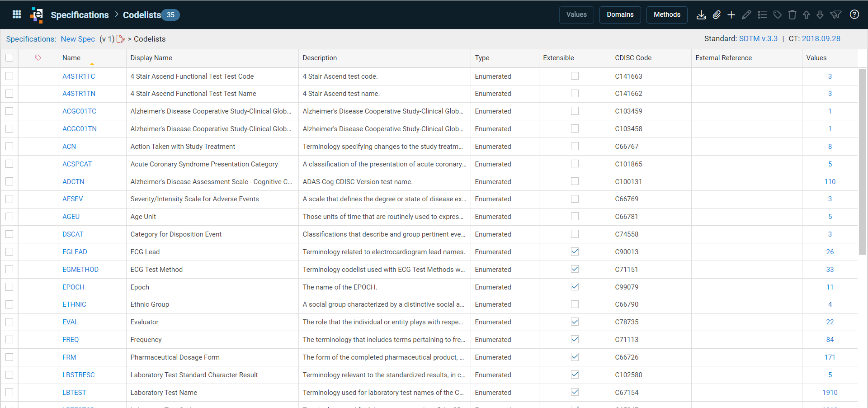
Task: Click the spec edit icon next to (v 1)
Action: click(x=121, y=39)
